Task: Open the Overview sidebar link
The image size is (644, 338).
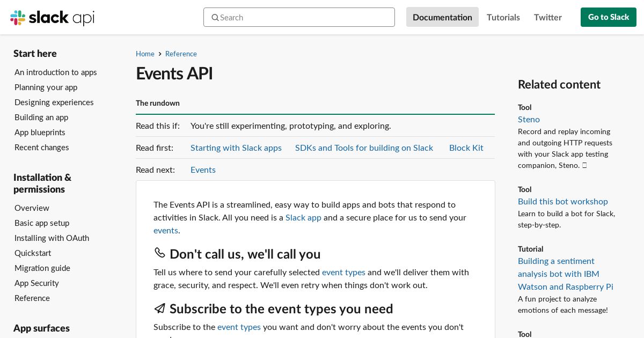Action: click(32, 208)
